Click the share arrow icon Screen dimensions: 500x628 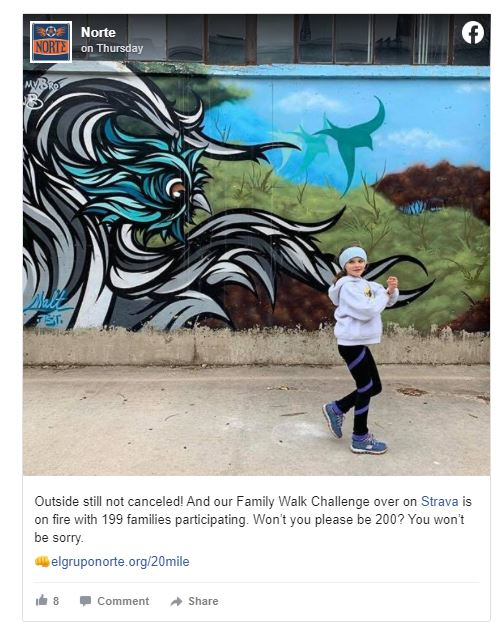pos(176,601)
